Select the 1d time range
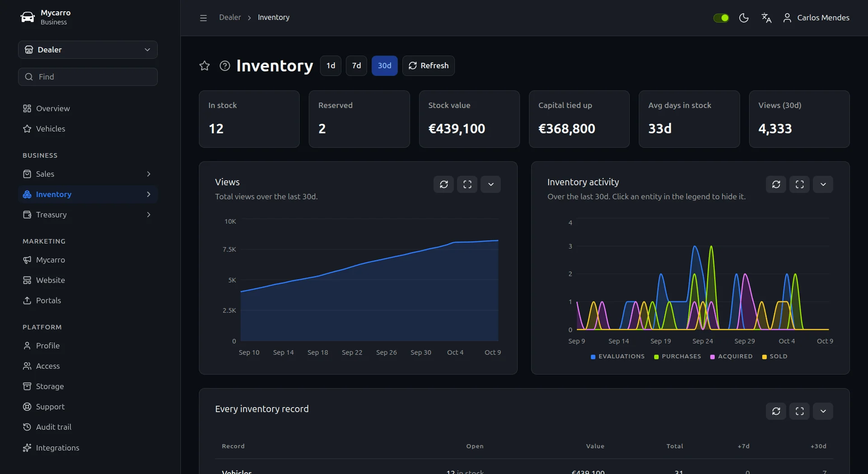 click(x=331, y=66)
